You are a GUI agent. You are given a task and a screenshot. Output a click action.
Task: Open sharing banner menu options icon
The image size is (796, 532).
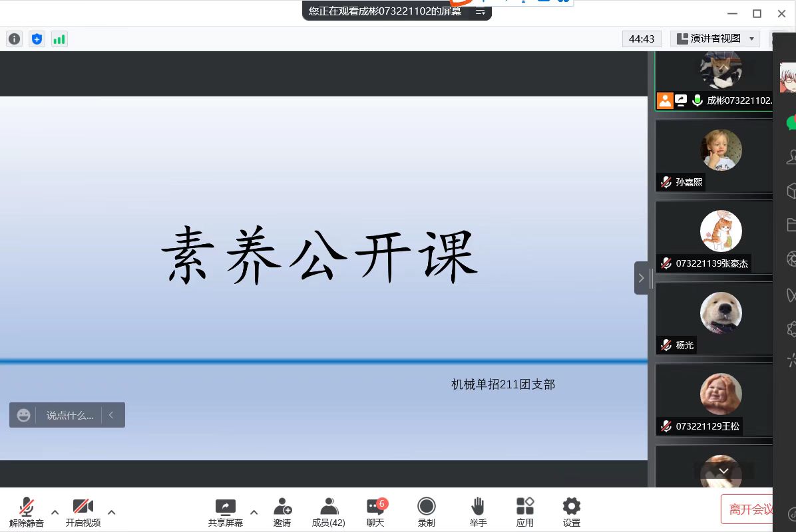480,11
